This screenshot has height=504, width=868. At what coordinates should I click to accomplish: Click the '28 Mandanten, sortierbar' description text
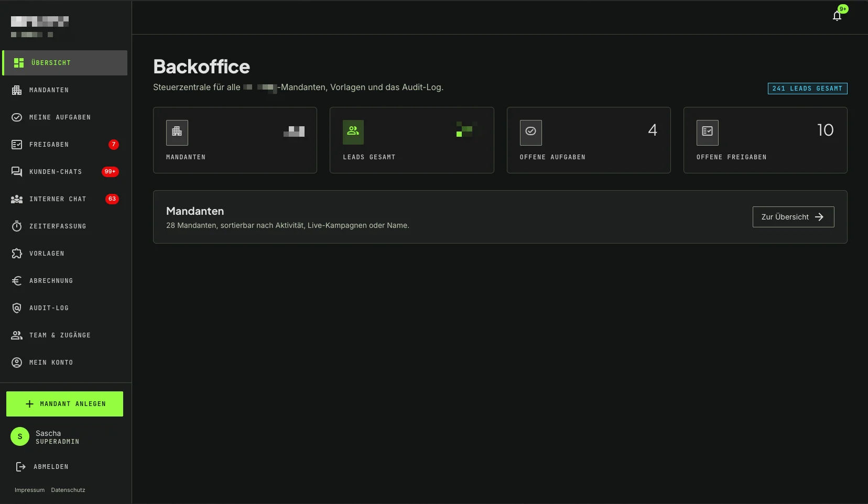tap(288, 225)
